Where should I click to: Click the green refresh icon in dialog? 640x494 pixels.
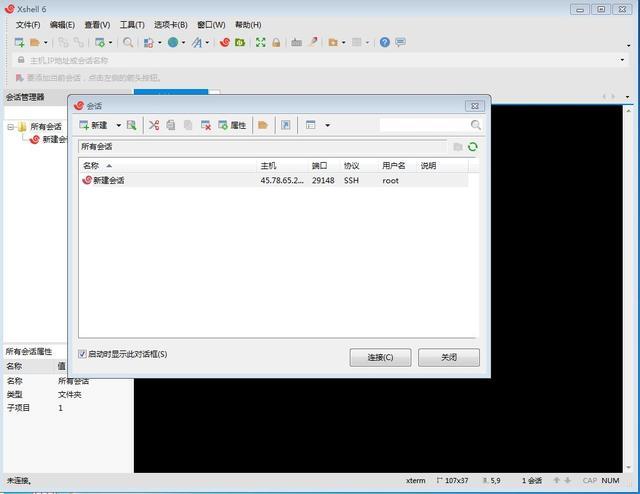click(x=472, y=146)
